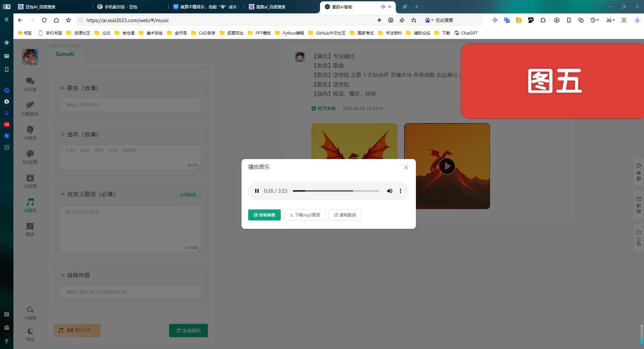Play the second dragon song thumbnail
The height and width of the screenshot is (349, 644).
447,166
